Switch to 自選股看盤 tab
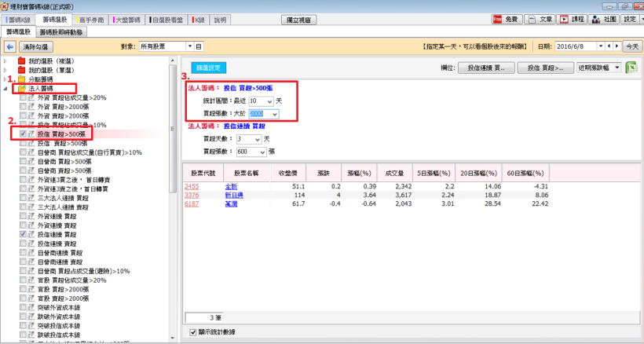The width and height of the screenshot is (644, 344). tap(166, 20)
